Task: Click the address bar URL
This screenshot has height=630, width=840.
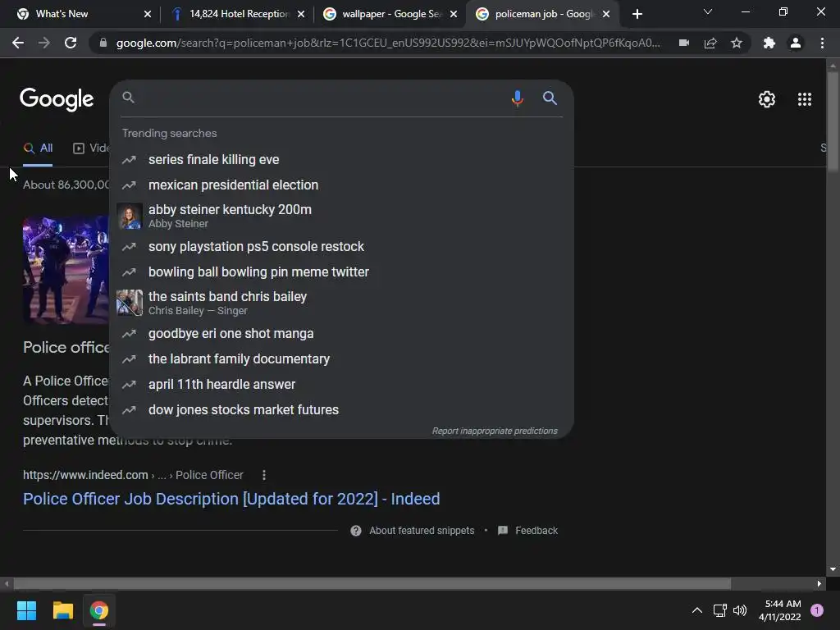Action: coord(388,43)
